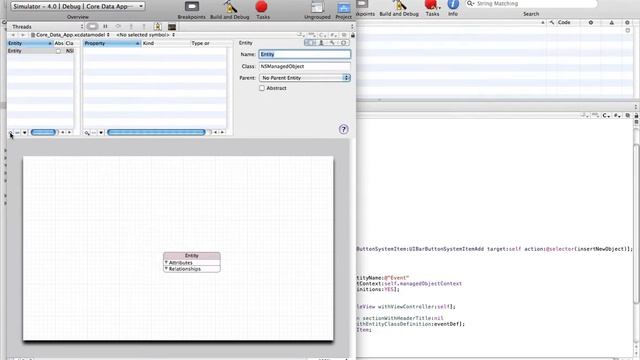
Task: Select the General tab in entity inspector segmented control
Action: coord(310,43)
